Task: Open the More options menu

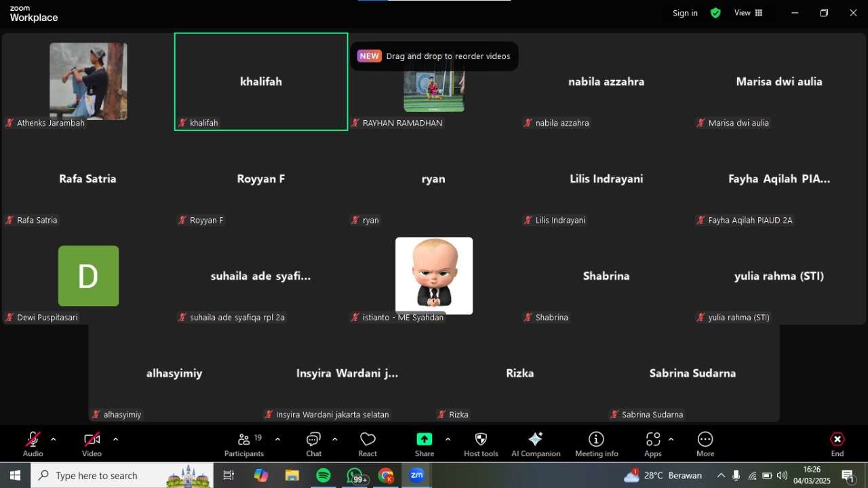Action: point(705,444)
